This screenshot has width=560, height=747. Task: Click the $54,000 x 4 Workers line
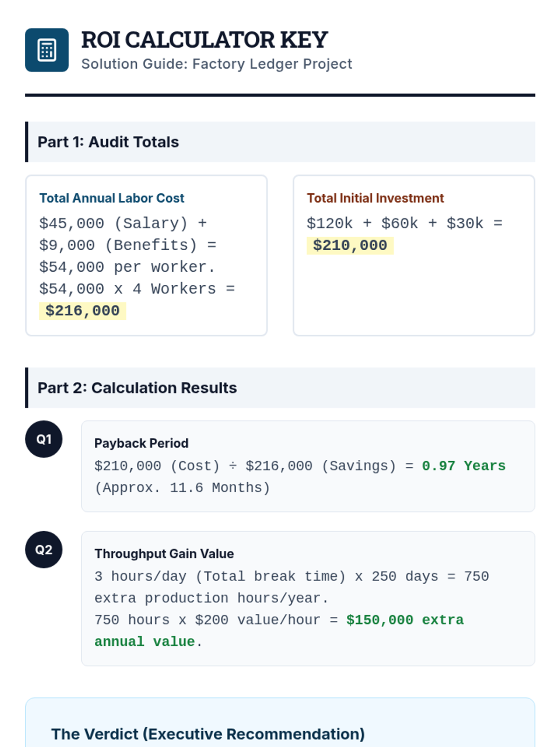[137, 289]
